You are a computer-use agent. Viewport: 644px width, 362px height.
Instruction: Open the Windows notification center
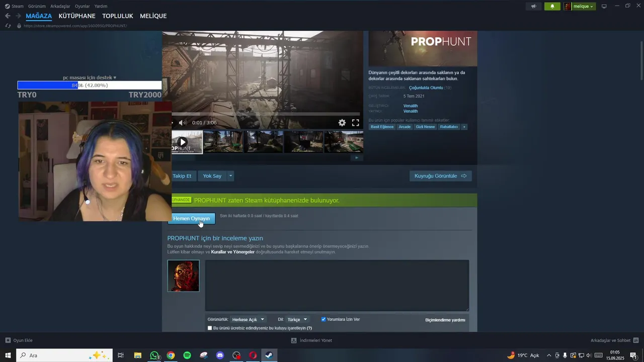633,355
